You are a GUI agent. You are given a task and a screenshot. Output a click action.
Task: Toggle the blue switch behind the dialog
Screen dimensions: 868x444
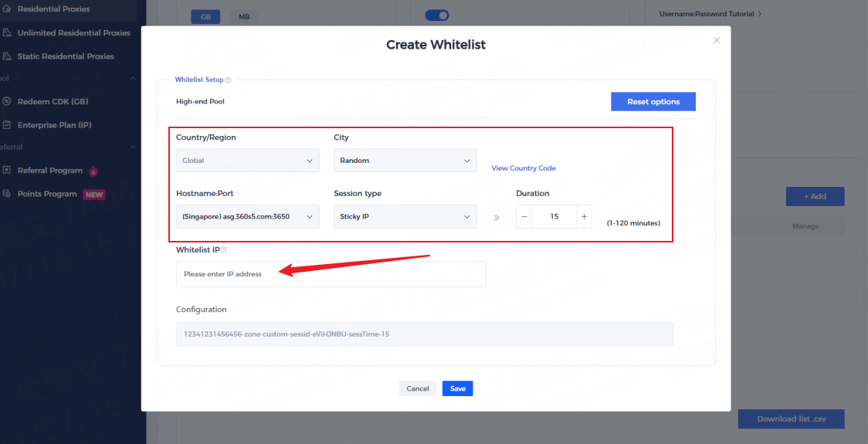click(x=437, y=15)
